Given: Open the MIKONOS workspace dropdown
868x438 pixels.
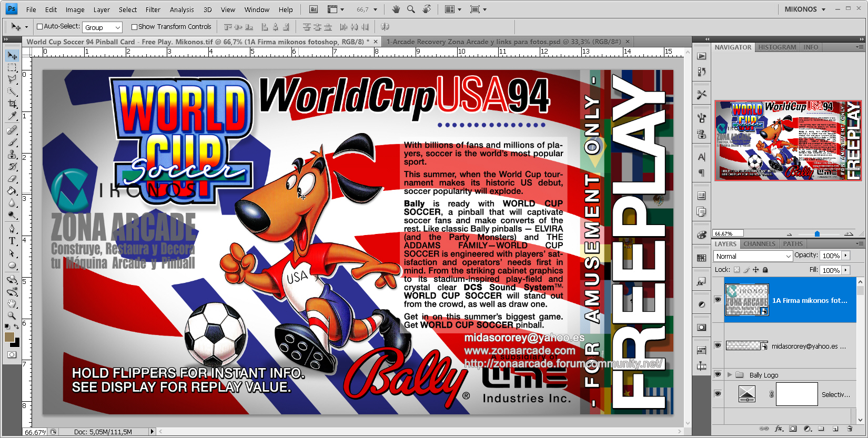Looking at the screenshot, I should click(x=805, y=9).
